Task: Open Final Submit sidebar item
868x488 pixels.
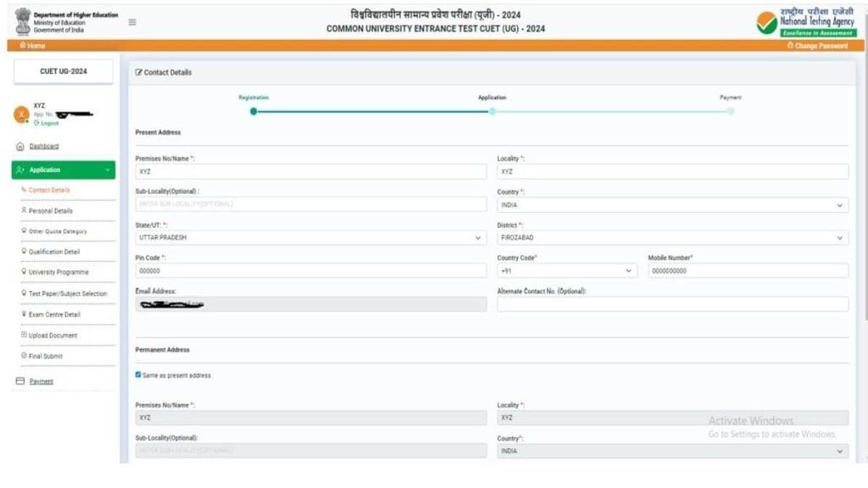Action: (46, 357)
